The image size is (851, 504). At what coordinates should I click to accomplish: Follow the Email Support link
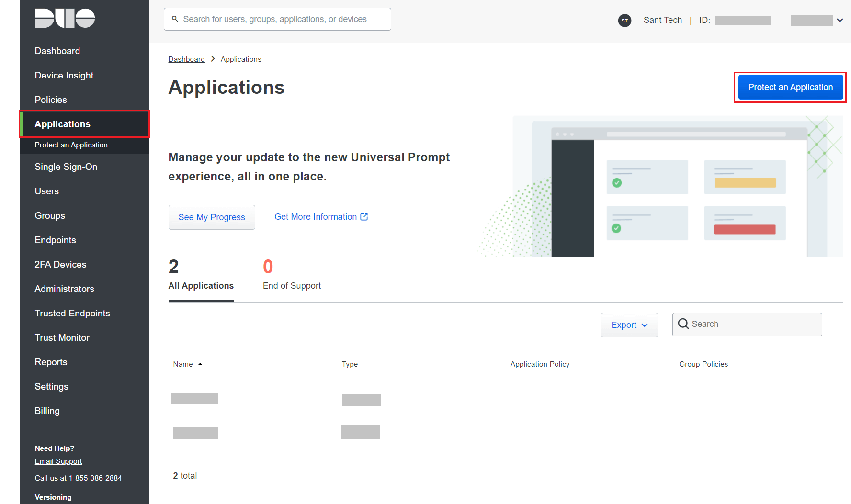pyautogui.click(x=58, y=461)
